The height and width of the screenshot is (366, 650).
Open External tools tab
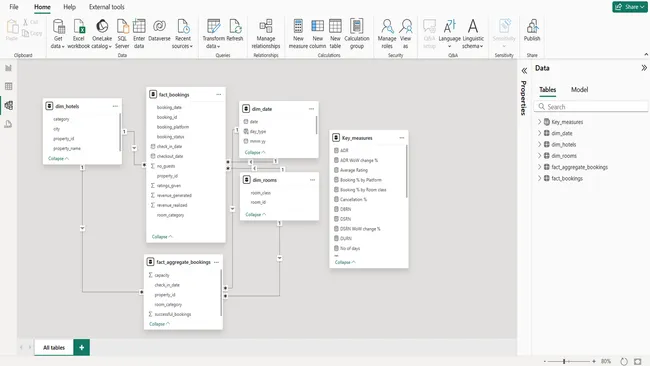point(107,7)
